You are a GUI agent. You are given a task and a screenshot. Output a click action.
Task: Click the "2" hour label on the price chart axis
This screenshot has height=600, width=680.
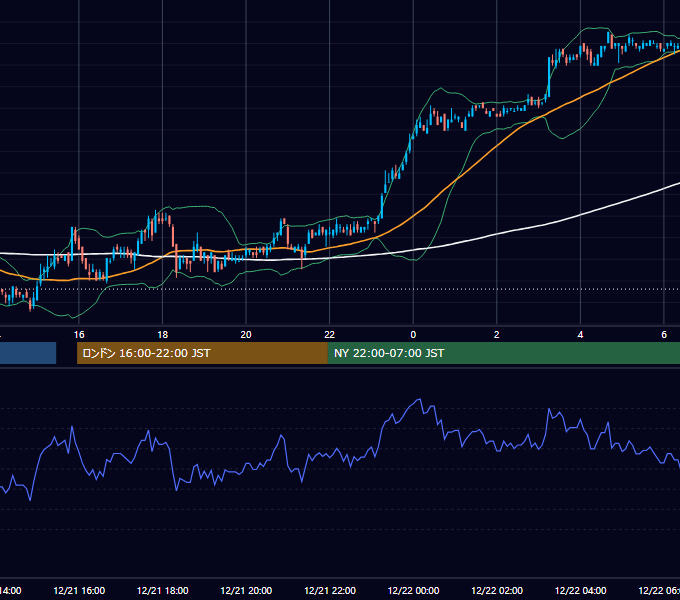pos(497,335)
